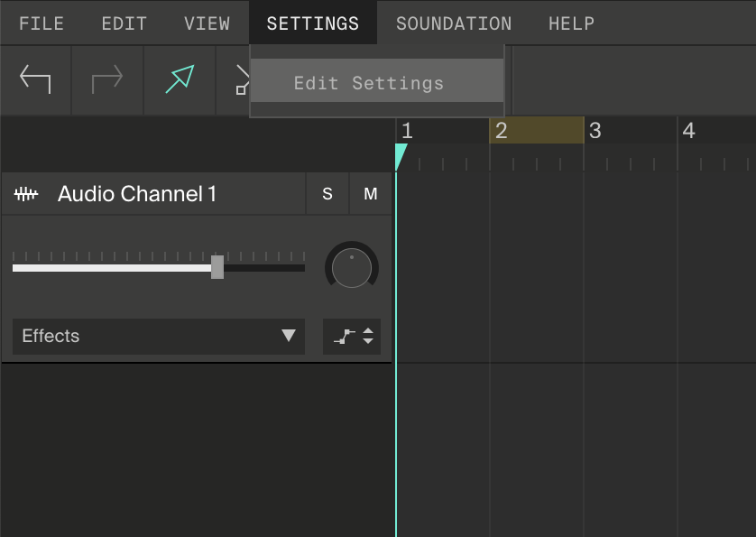Adjust the pan knob on Audio Channel 1
This screenshot has height=537, width=756.
[x=351, y=266]
